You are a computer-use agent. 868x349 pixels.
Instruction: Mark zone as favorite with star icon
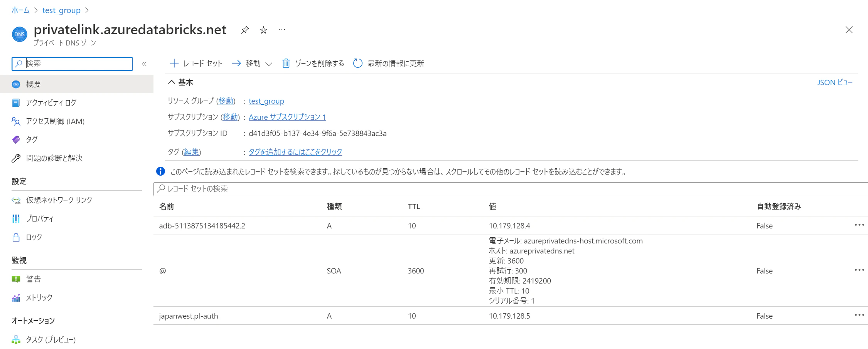pyautogui.click(x=263, y=30)
